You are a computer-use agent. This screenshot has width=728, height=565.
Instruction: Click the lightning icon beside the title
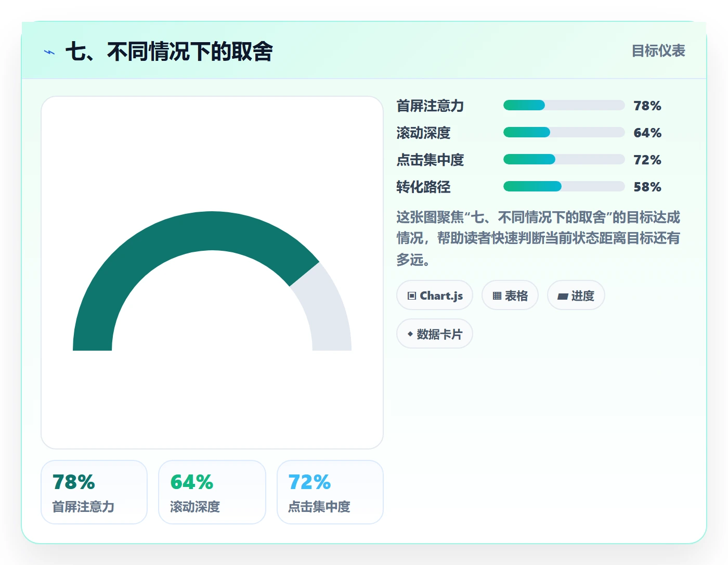coord(49,52)
